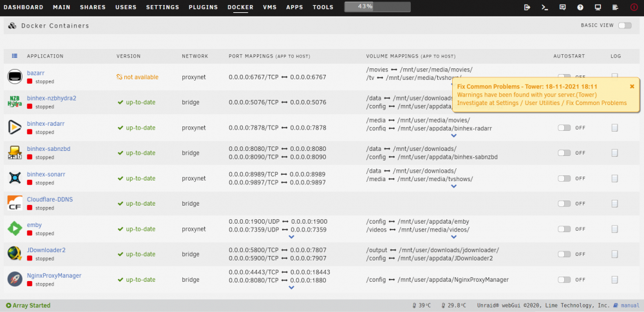Expand volume mappings for emby
This screenshot has width=644, height=312.
[x=453, y=237]
